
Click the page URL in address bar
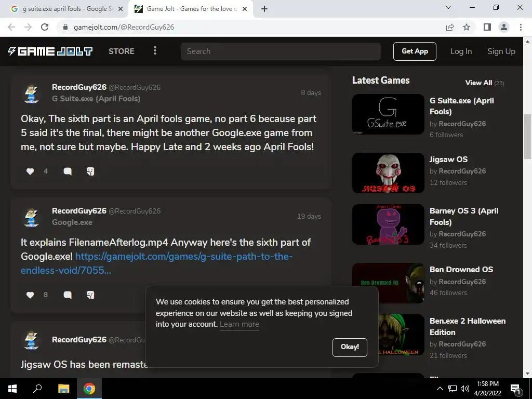(124, 27)
